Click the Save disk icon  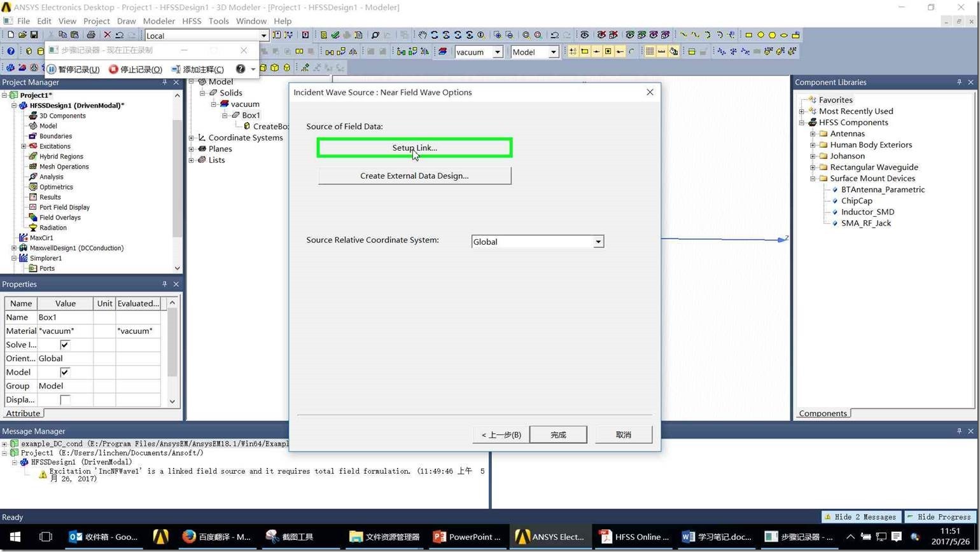pos(34,35)
